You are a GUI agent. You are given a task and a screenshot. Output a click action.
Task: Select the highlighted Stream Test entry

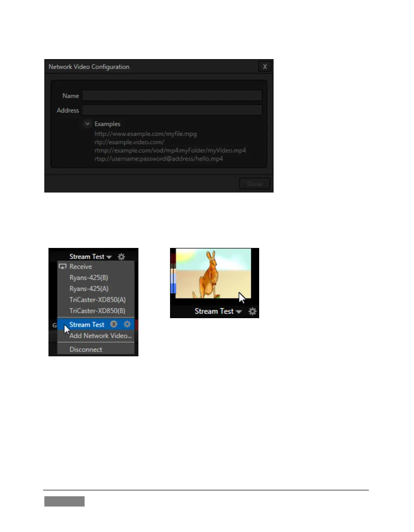tap(87, 324)
